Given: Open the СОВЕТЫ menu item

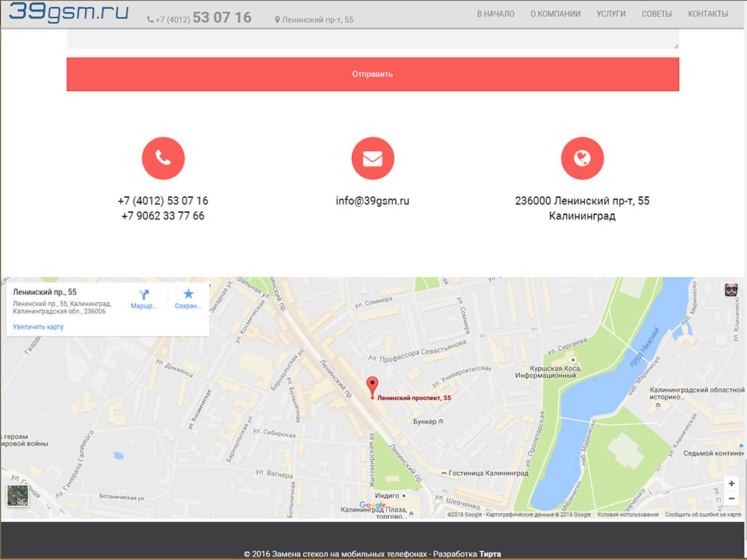Looking at the screenshot, I should tap(657, 13).
